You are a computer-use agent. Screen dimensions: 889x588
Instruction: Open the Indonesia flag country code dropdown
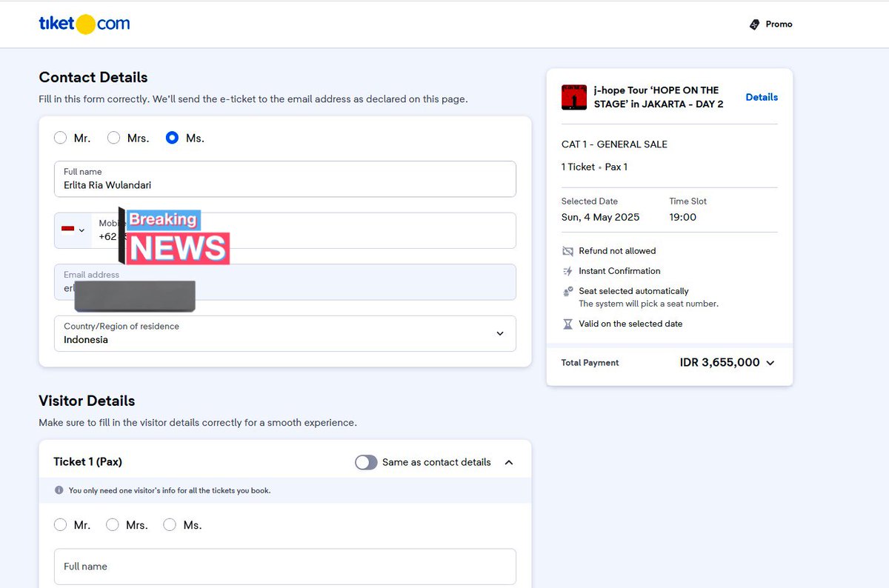click(73, 230)
